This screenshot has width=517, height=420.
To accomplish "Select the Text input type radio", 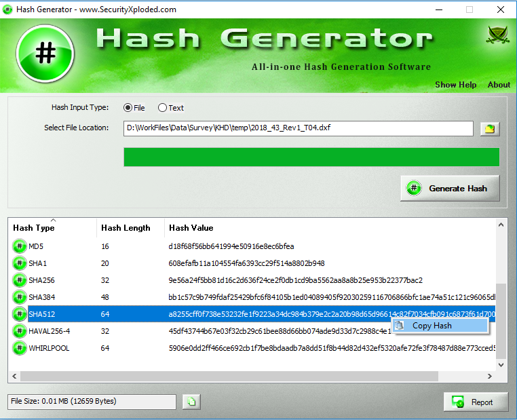I will point(162,108).
